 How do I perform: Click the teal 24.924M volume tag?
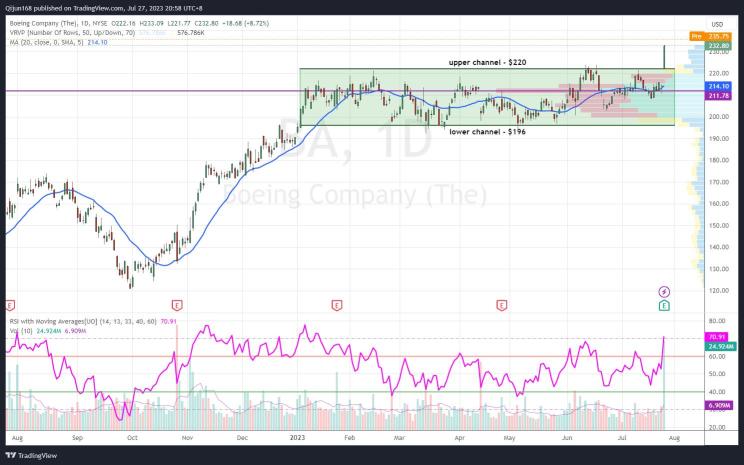coord(721,347)
